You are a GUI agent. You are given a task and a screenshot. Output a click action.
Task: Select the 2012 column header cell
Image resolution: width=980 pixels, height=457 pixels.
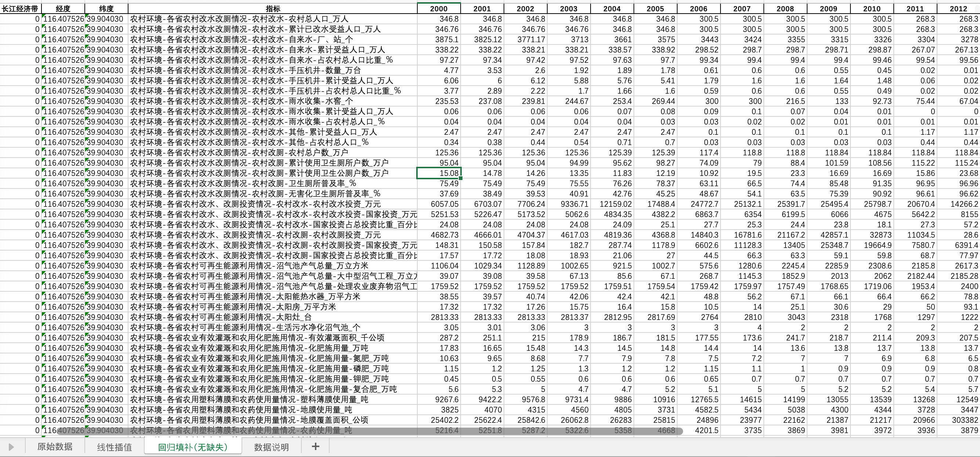(x=958, y=8)
